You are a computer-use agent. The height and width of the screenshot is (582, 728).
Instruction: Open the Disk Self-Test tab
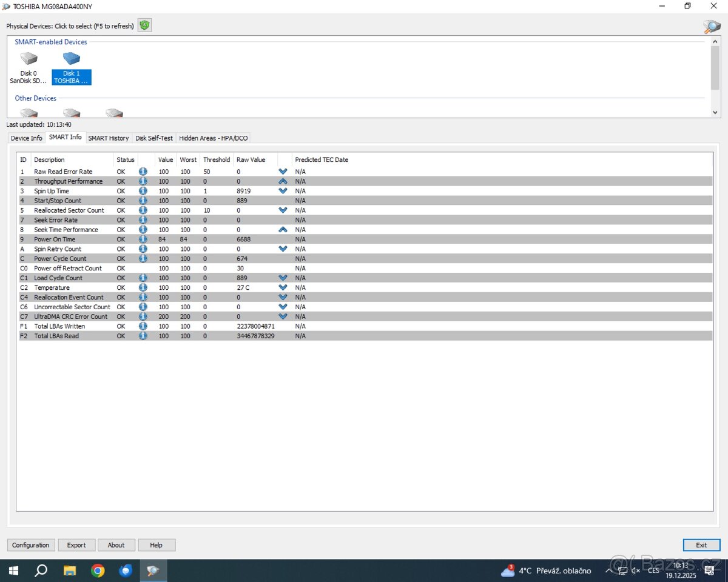coord(154,138)
